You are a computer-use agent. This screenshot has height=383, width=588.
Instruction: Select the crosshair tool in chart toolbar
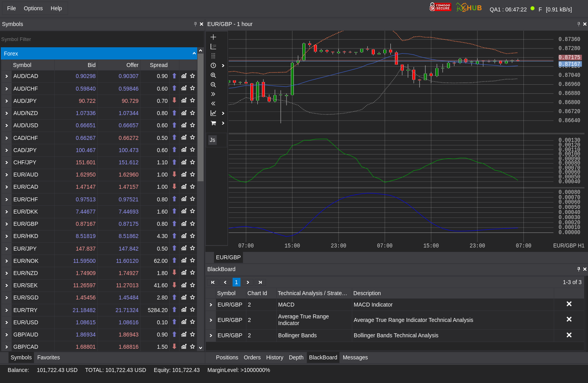pos(213,37)
